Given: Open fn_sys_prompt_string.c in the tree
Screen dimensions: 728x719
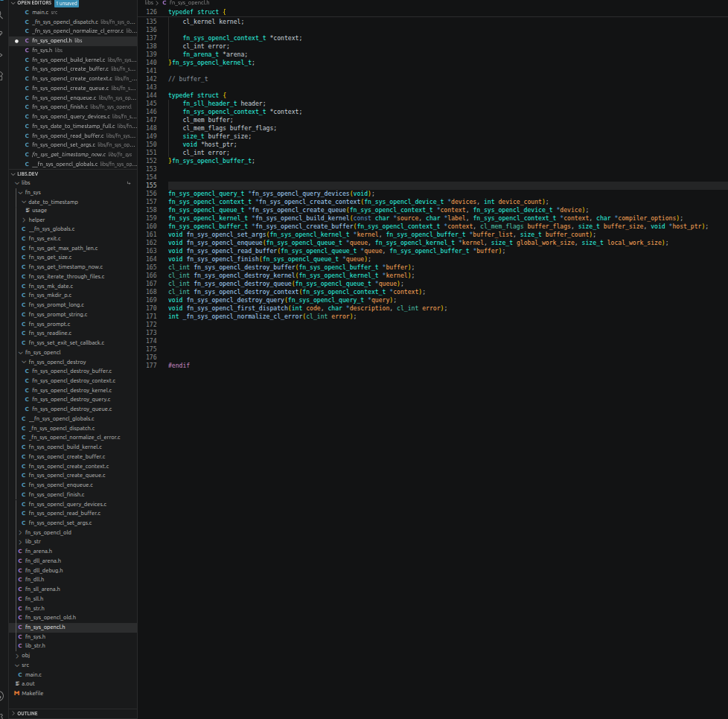Looking at the screenshot, I should (x=58, y=315).
